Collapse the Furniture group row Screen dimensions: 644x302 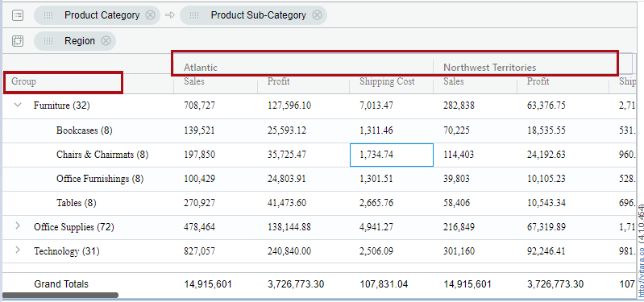click(x=18, y=105)
